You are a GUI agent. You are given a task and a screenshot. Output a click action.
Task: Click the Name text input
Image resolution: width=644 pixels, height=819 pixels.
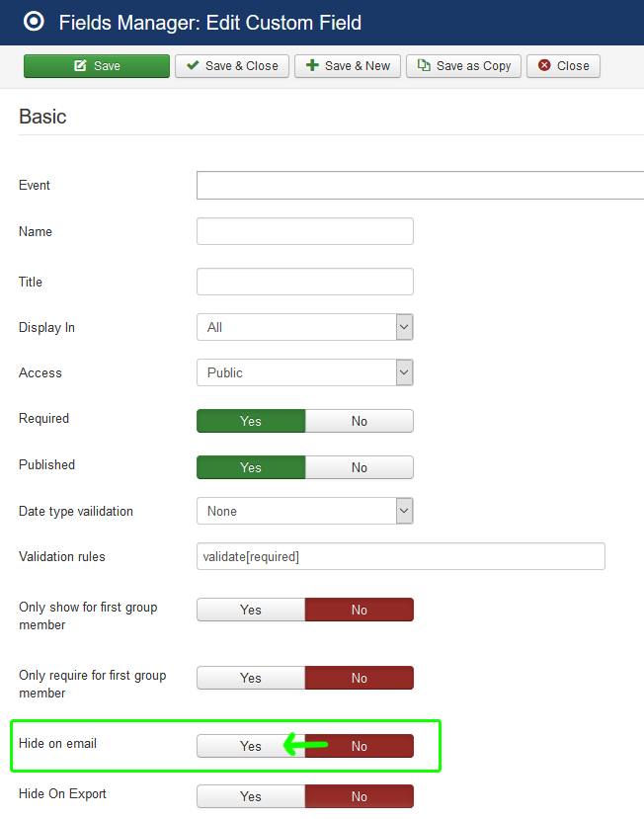point(304,231)
